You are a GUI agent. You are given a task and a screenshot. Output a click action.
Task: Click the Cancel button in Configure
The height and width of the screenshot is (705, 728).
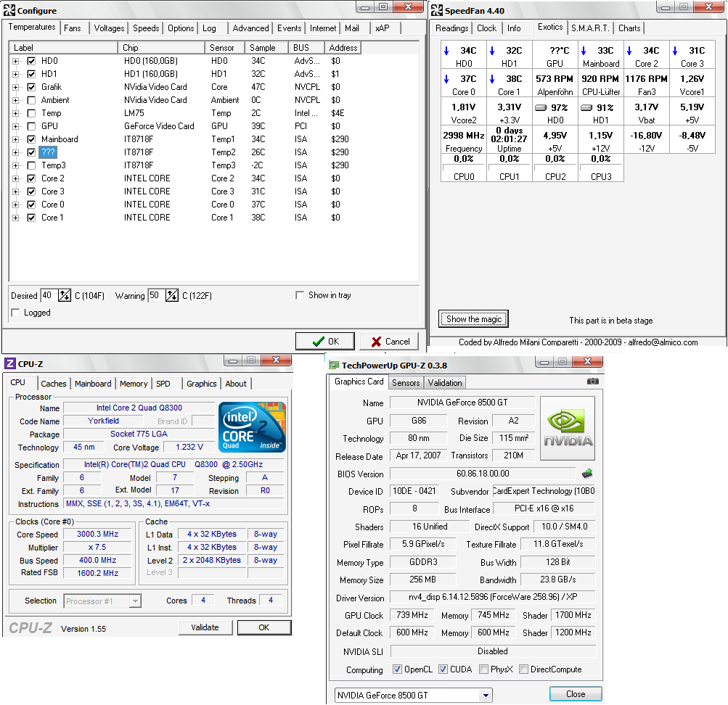pos(390,342)
